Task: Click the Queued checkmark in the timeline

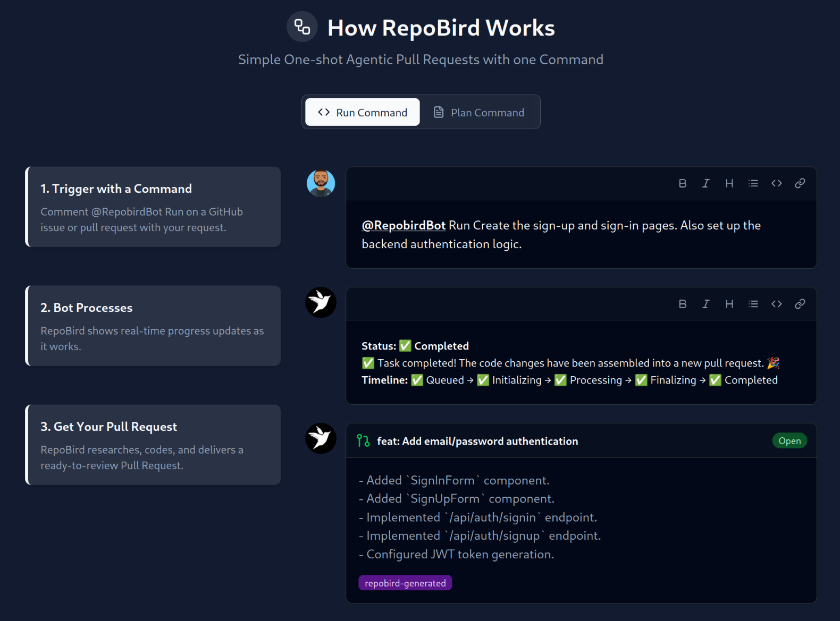Action: (417, 380)
